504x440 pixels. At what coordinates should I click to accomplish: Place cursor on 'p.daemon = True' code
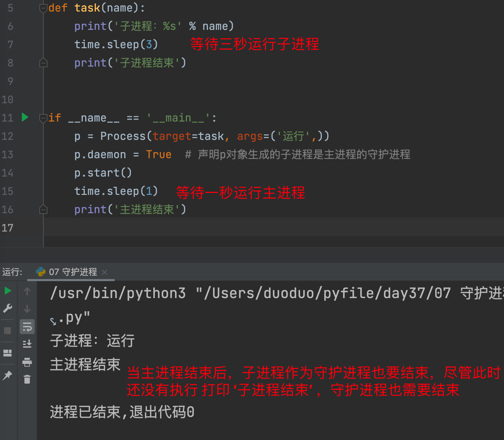pos(123,154)
